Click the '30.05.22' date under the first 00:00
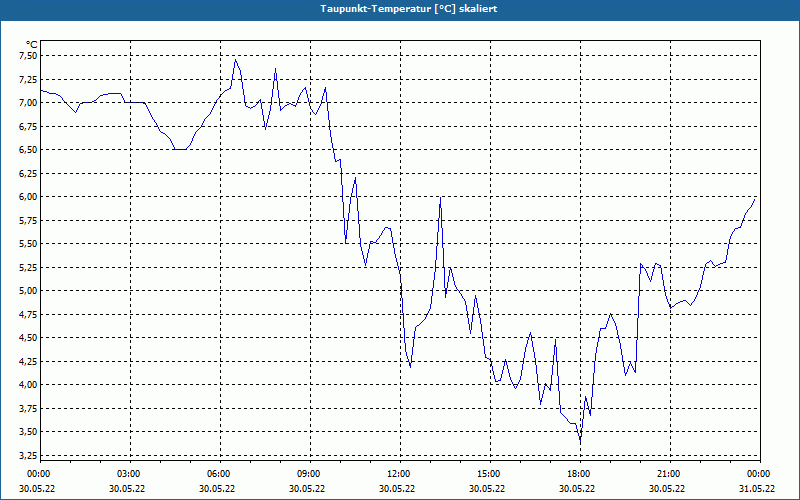800x500 pixels. click(37, 488)
